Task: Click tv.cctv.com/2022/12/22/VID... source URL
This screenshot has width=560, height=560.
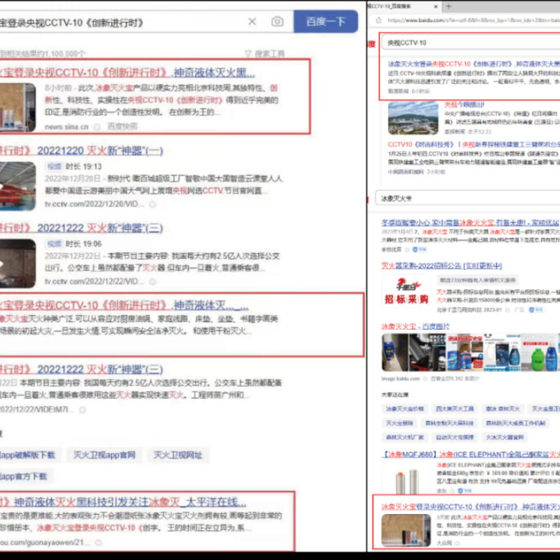Action: click(94, 281)
